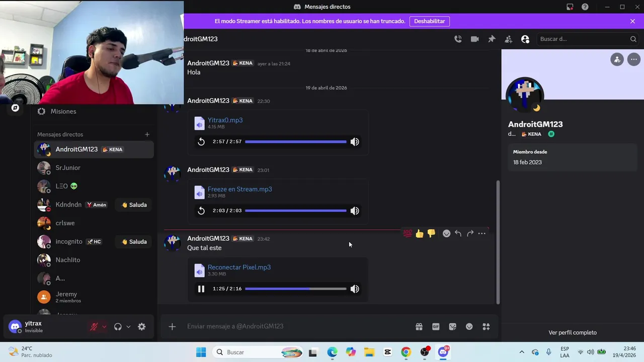Image resolution: width=644 pixels, height=362 pixels.
Task: React with the 100 emoji
Action: click(408, 233)
